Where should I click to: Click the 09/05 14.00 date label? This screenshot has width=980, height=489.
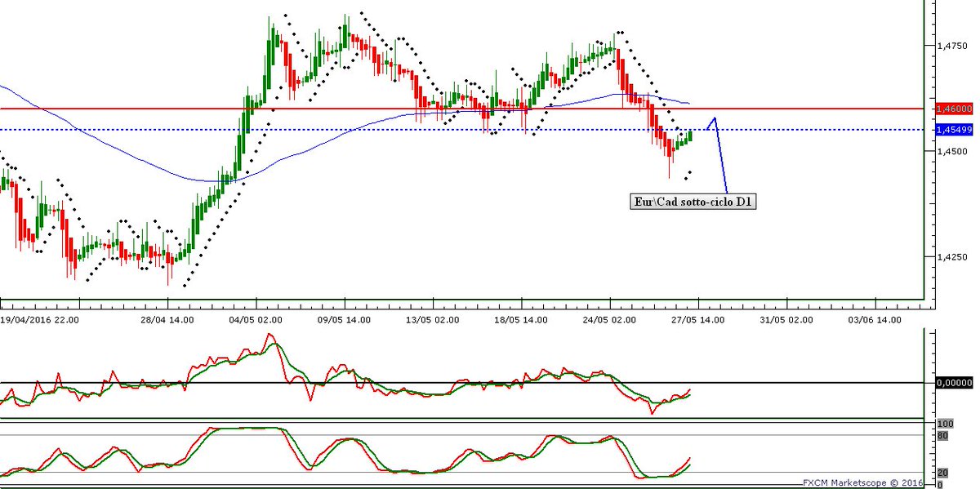[345, 320]
